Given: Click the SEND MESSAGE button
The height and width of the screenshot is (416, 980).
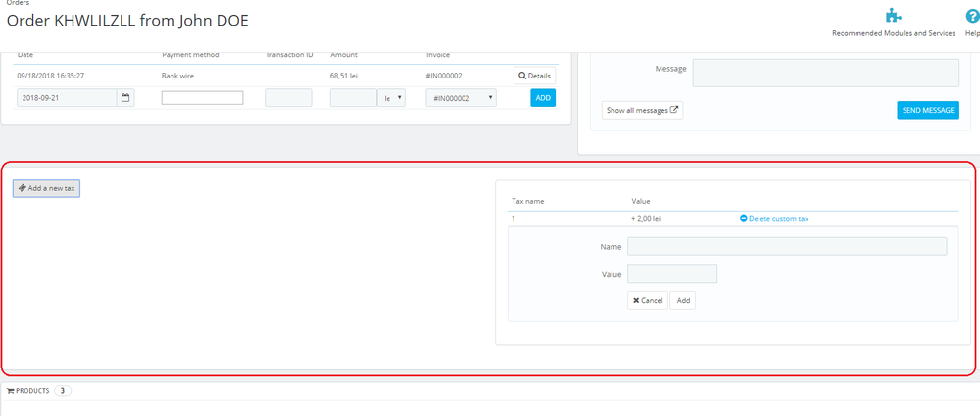Looking at the screenshot, I should [928, 110].
